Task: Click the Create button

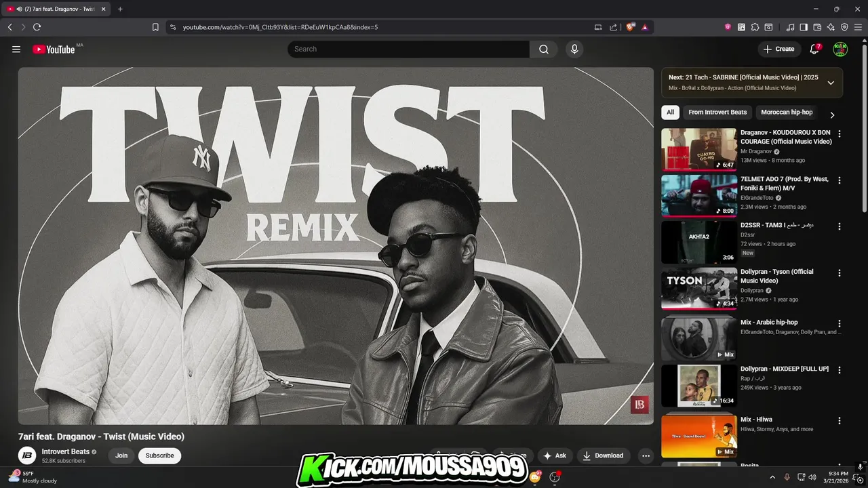Action: (x=778, y=49)
